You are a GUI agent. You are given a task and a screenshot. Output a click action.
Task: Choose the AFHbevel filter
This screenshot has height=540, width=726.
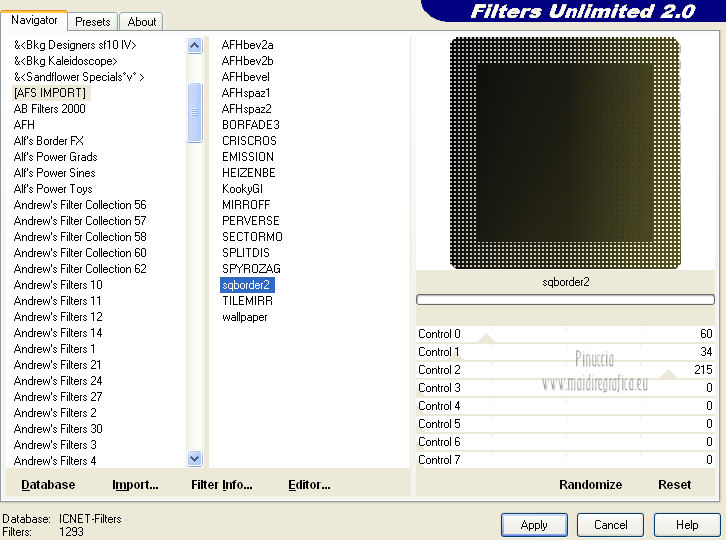pyautogui.click(x=245, y=77)
